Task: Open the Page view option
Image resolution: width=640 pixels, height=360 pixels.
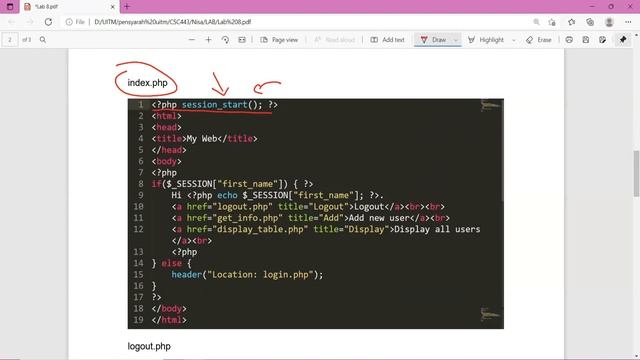Action: [279, 40]
